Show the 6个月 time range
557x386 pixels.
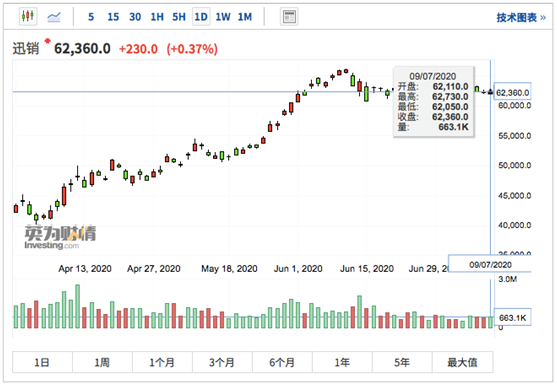tap(282, 362)
